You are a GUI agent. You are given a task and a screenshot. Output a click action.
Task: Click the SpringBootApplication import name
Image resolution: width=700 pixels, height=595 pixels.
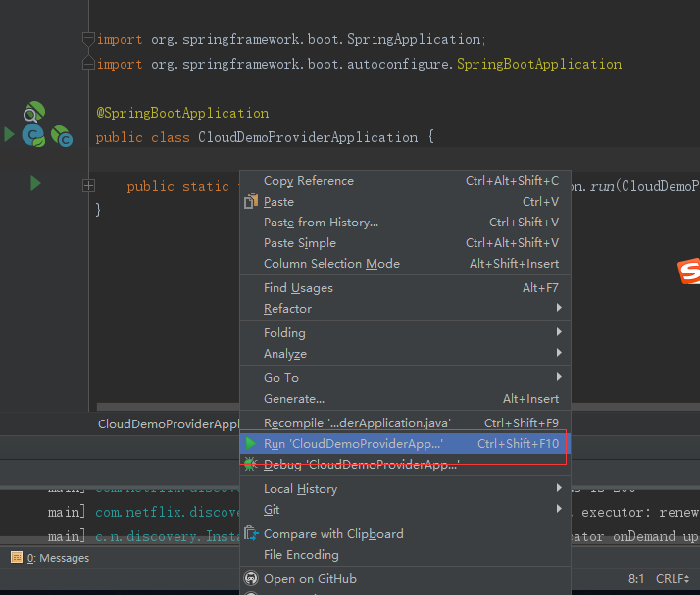tap(539, 64)
